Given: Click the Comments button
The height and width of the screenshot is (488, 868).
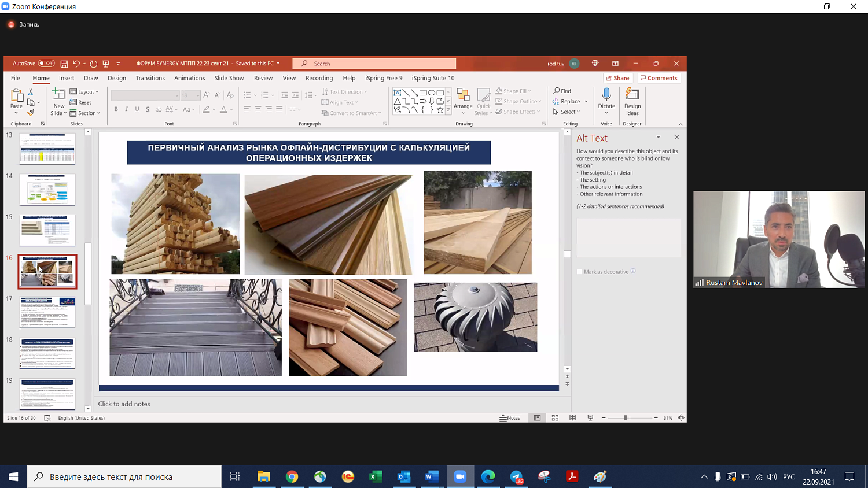Looking at the screenshot, I should click(659, 78).
